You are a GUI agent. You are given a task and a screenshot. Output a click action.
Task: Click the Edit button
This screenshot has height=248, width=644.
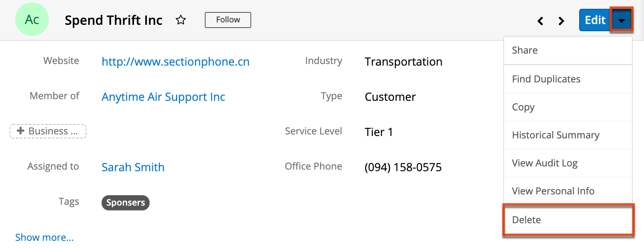[x=594, y=20]
